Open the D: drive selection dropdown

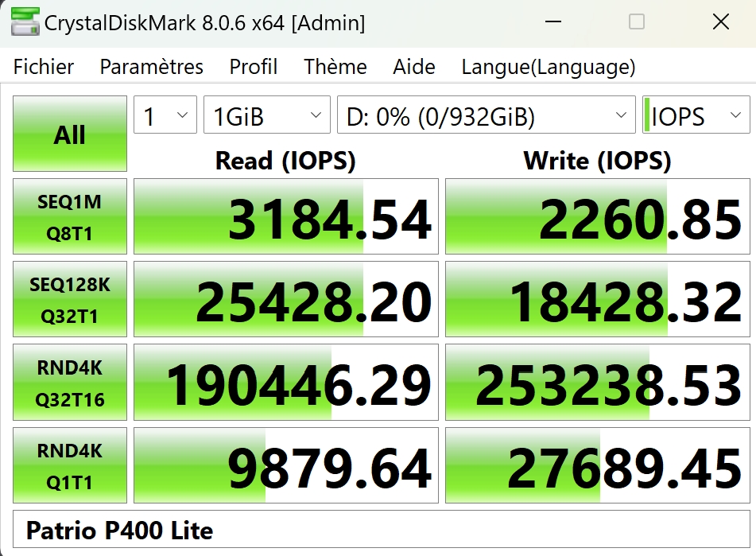pos(486,118)
